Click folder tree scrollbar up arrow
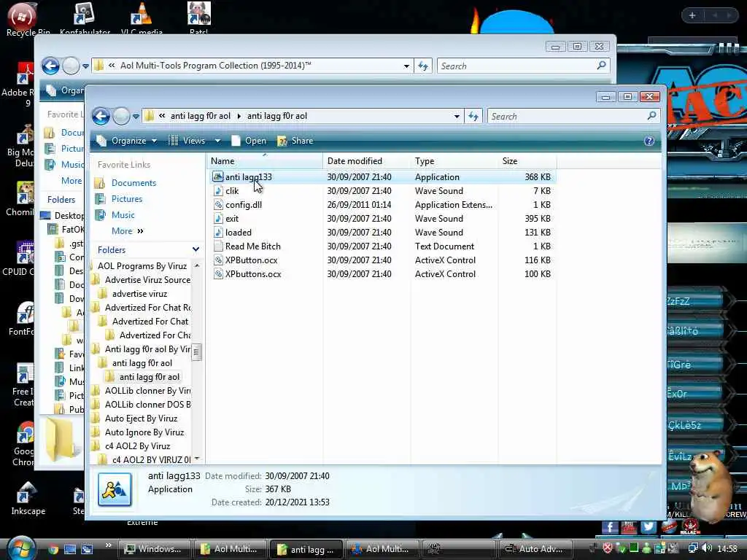The width and height of the screenshot is (747, 560). (197, 265)
